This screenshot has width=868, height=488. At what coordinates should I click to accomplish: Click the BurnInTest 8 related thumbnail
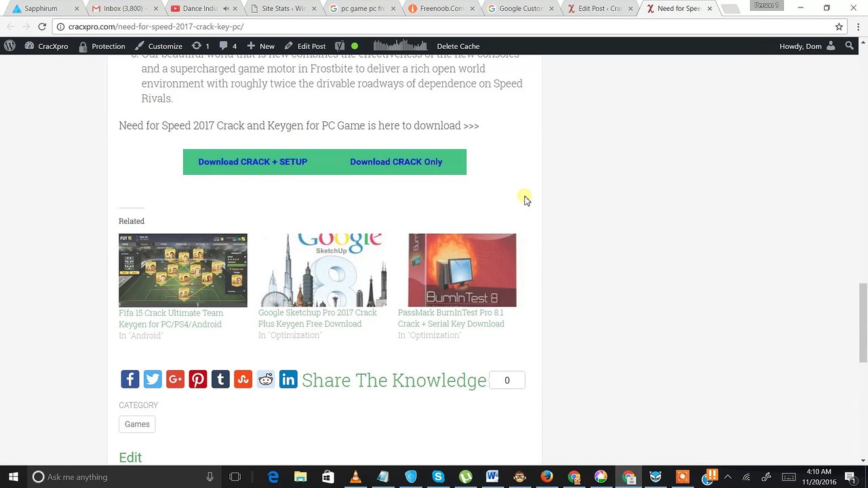coord(462,270)
